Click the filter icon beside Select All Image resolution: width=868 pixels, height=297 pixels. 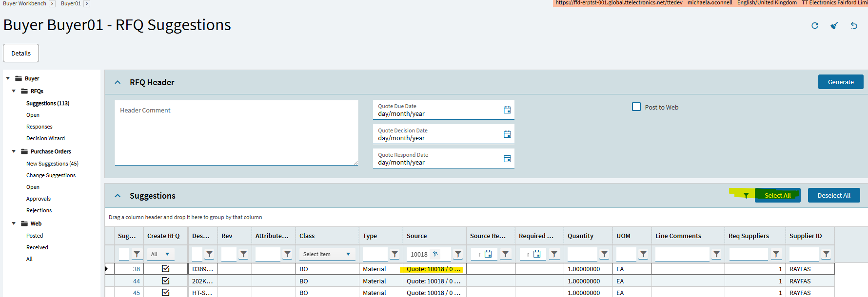click(x=746, y=196)
